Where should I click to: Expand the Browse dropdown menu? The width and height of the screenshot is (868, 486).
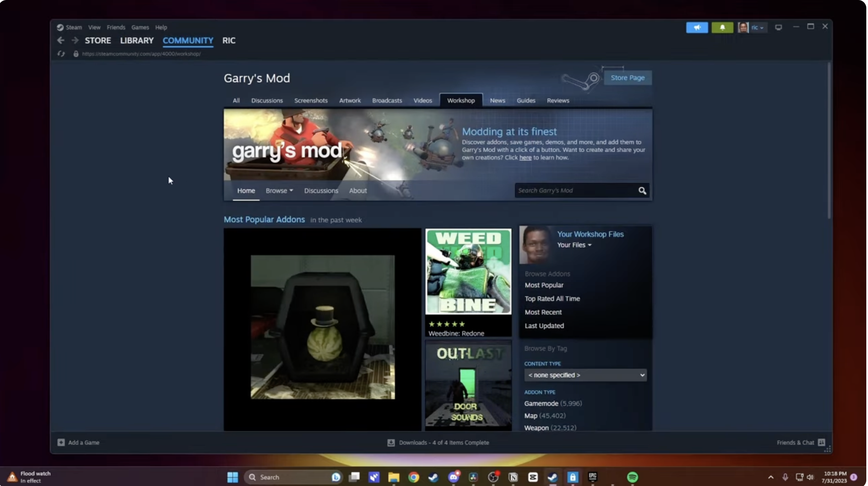(279, 191)
